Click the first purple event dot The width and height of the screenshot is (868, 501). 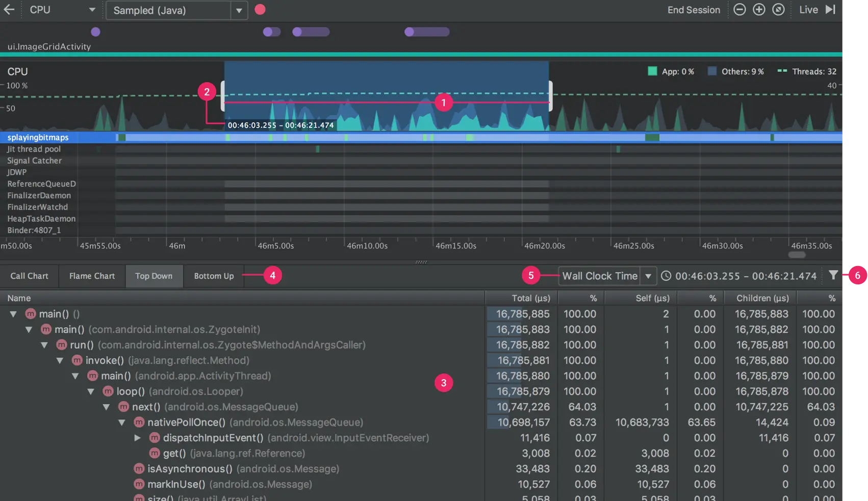tap(95, 32)
